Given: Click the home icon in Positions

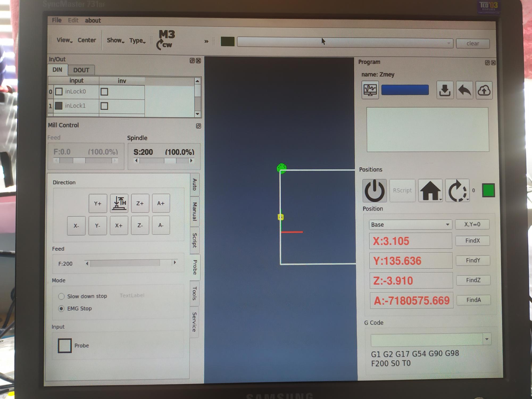Looking at the screenshot, I should pyautogui.click(x=430, y=190).
